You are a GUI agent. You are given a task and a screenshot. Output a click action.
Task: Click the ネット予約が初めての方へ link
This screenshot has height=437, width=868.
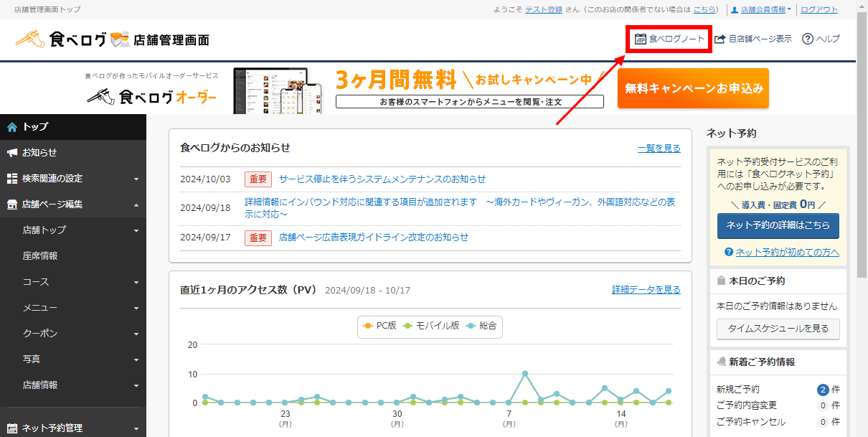point(788,252)
